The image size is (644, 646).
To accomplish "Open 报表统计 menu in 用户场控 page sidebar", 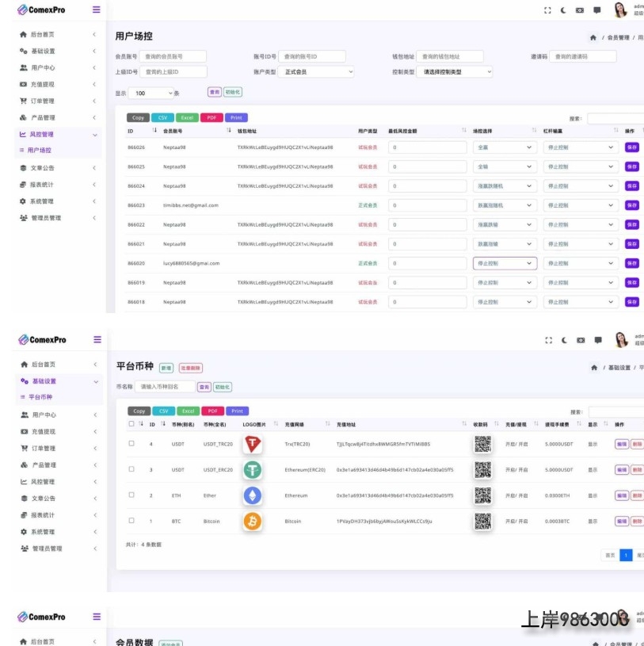I will 58,185.
